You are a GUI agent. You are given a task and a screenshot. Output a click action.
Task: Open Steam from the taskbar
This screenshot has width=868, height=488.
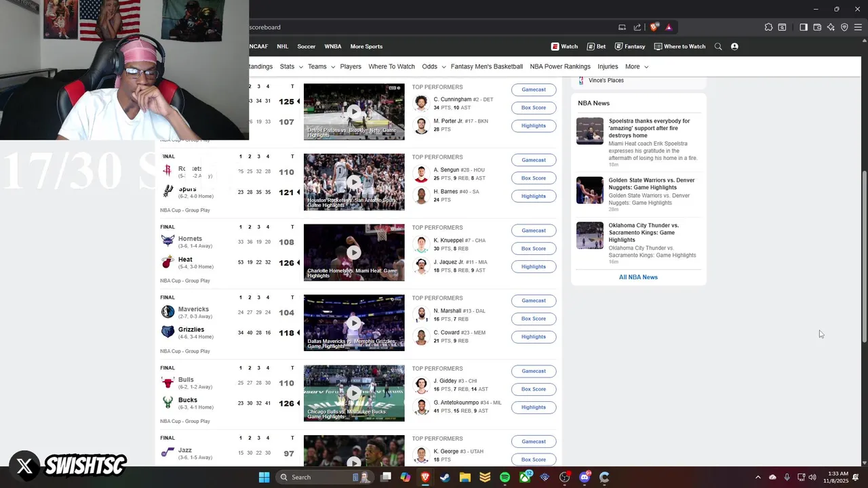[445, 477]
